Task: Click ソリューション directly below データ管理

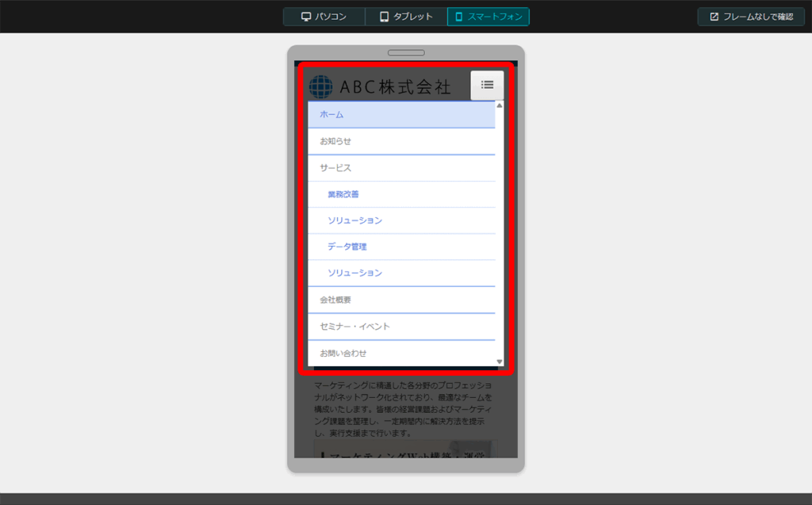Action: (x=354, y=273)
